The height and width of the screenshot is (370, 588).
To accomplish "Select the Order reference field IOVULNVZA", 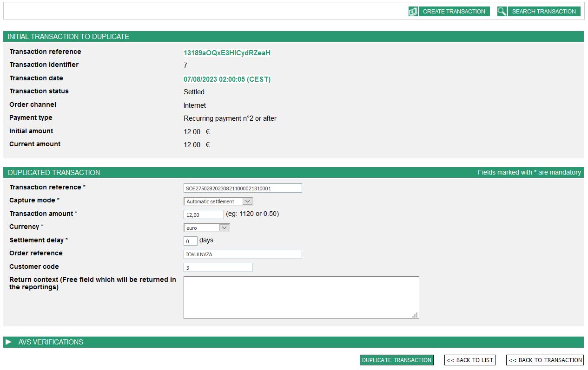I will pyautogui.click(x=243, y=254).
